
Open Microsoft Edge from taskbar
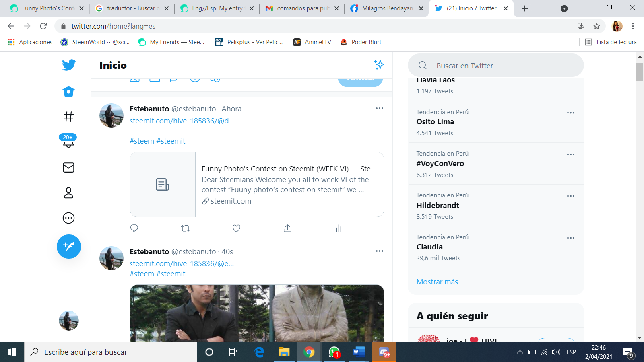(259, 352)
